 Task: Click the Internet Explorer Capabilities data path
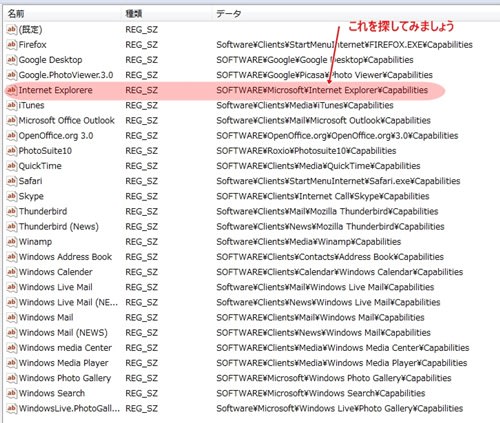(322, 90)
